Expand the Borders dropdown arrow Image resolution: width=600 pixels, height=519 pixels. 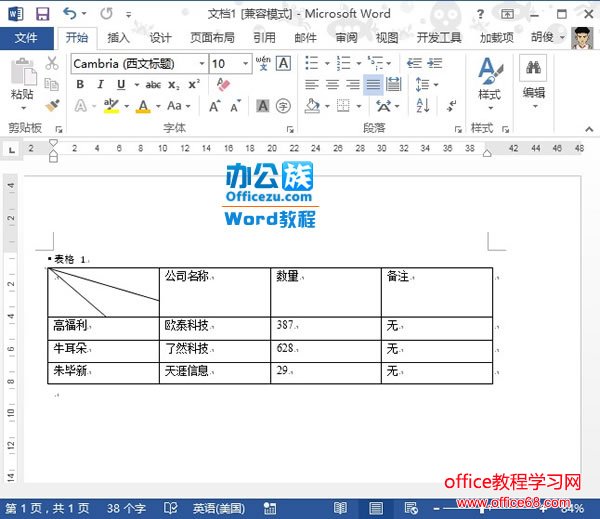359,106
